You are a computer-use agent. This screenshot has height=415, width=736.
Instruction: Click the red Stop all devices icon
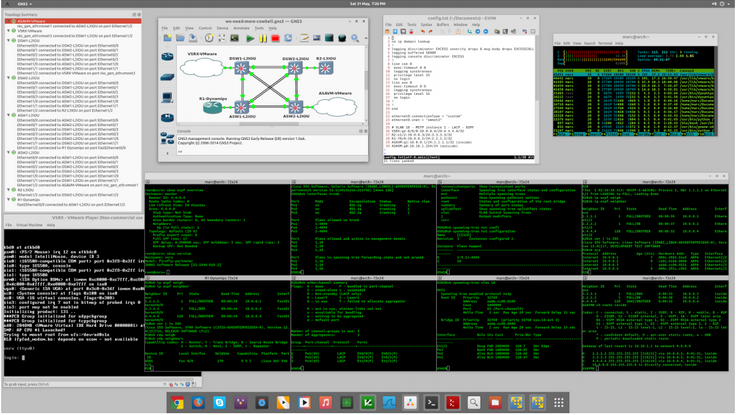(x=276, y=39)
